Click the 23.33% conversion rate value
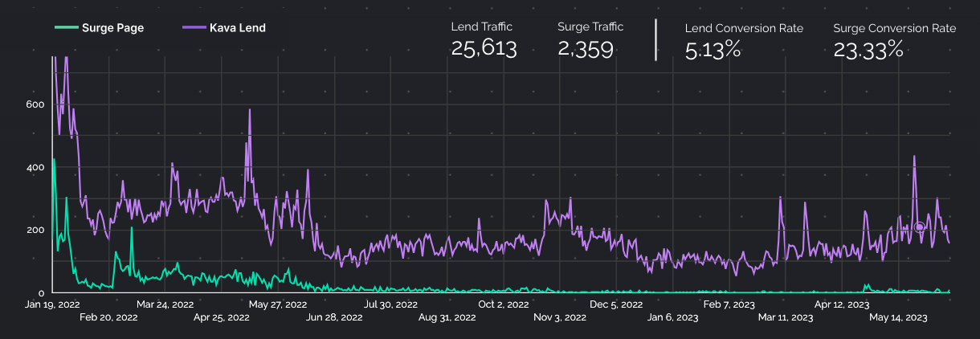Viewport: 980px width, 339px height. (x=868, y=50)
